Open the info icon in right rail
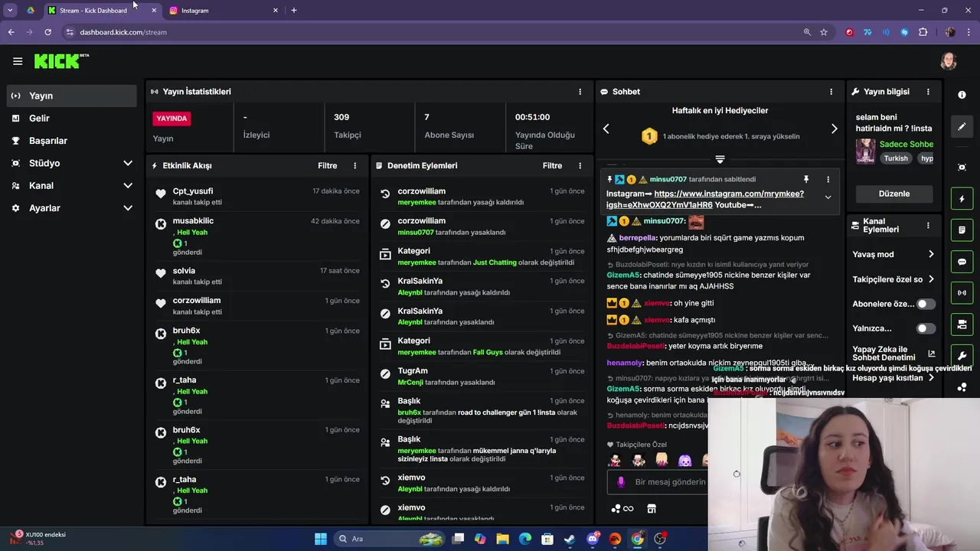Image resolution: width=980 pixels, height=551 pixels. (962, 95)
